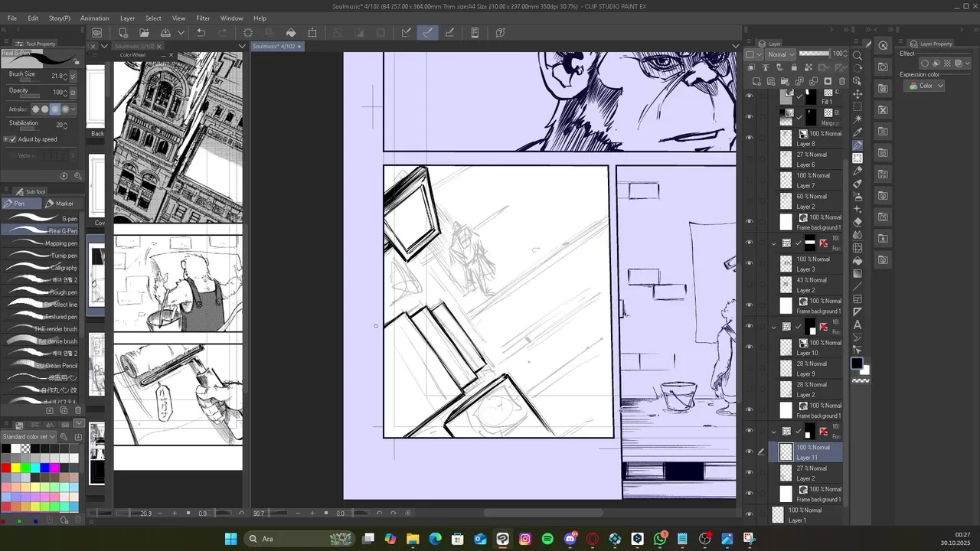Collapse frame folder above Layer 11
This screenshot has width=980, height=551.
click(774, 432)
